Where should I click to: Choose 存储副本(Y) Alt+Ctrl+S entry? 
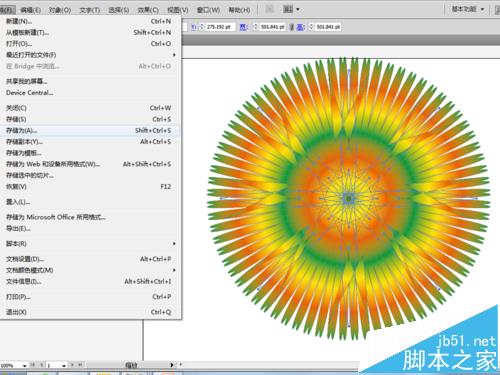point(90,142)
